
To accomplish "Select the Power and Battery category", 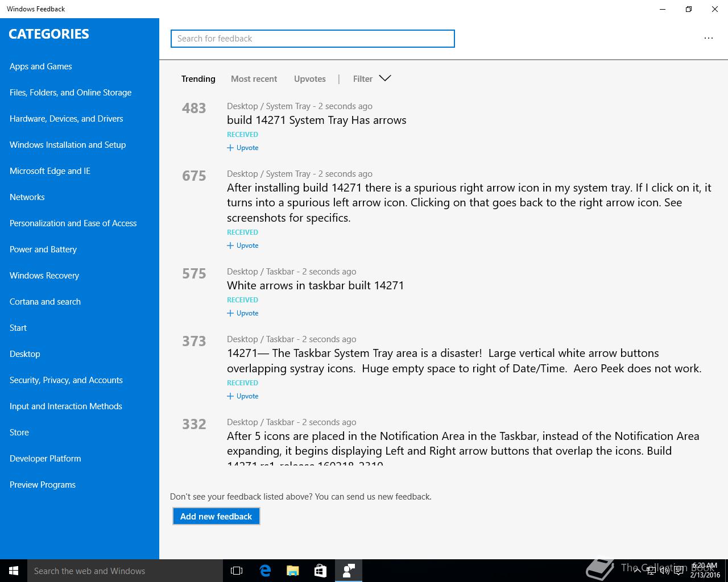I will [x=43, y=250].
